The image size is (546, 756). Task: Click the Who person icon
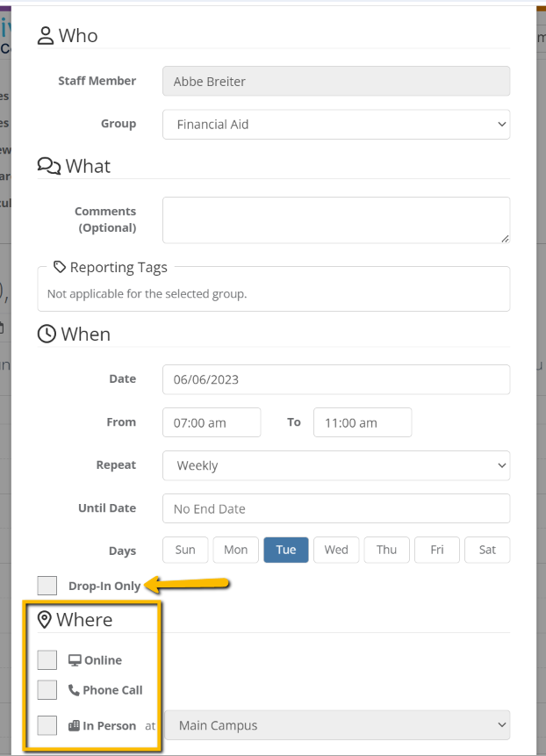click(45, 35)
